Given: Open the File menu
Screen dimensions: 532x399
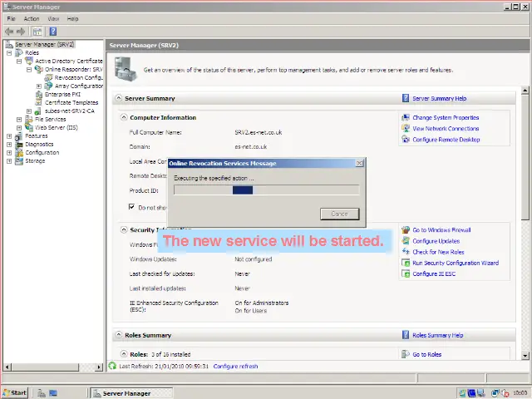Looking at the screenshot, I should 11,18.
